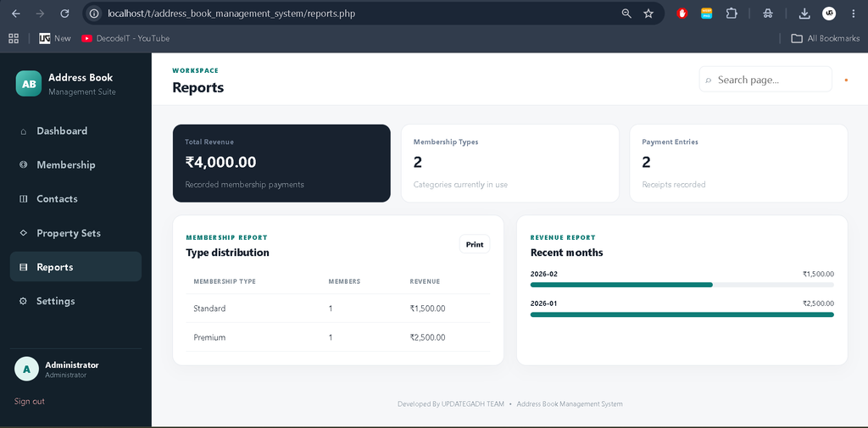The image size is (868, 428).
Task: Click the 2026-01 month label
Action: tap(544, 303)
